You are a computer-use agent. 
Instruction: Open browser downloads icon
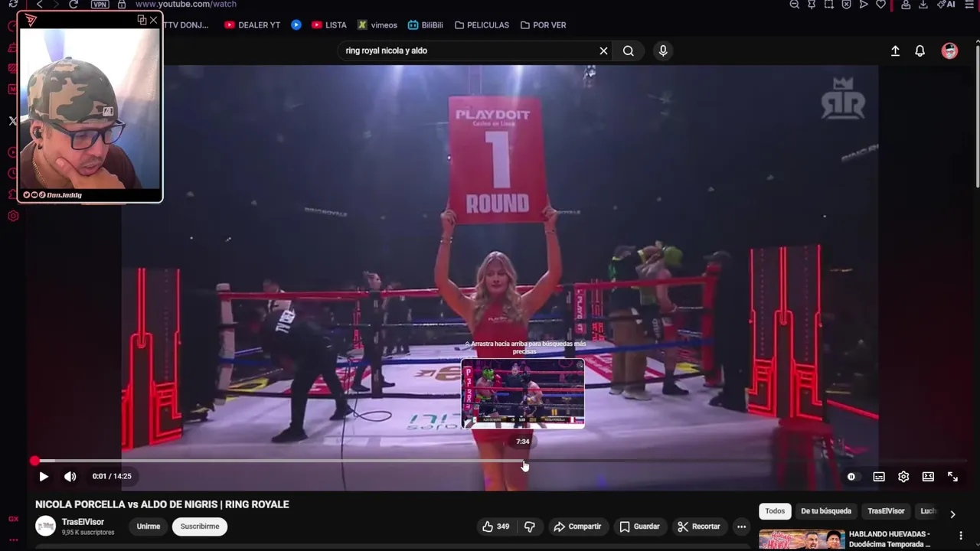(923, 4)
